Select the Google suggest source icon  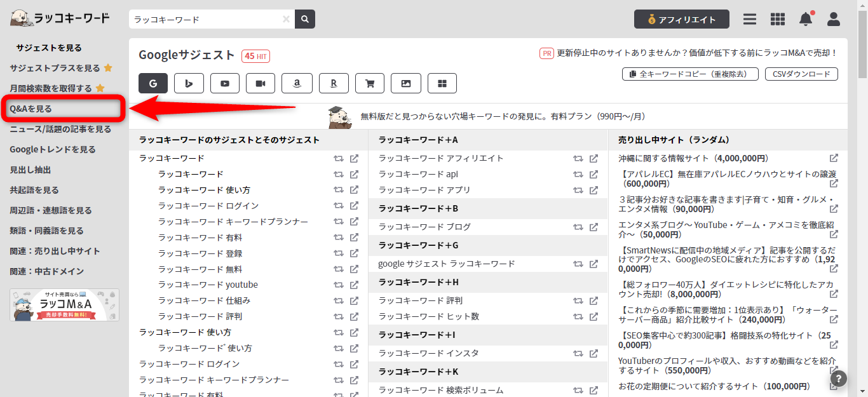point(153,83)
